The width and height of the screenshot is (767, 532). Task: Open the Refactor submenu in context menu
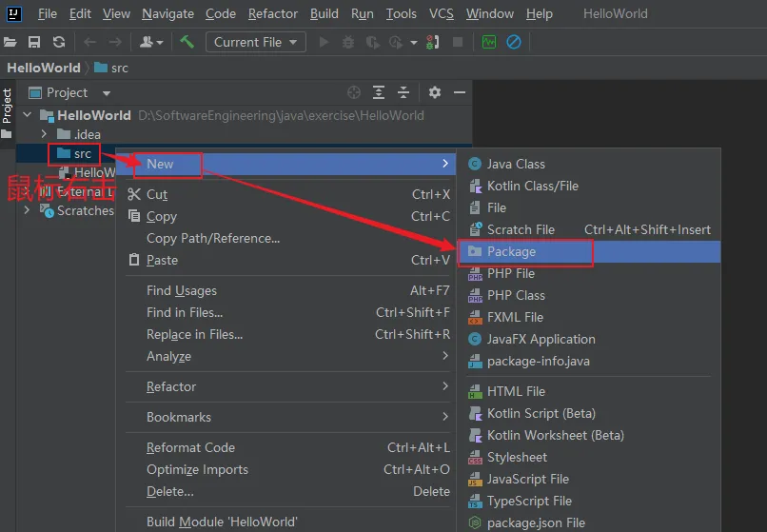point(287,386)
